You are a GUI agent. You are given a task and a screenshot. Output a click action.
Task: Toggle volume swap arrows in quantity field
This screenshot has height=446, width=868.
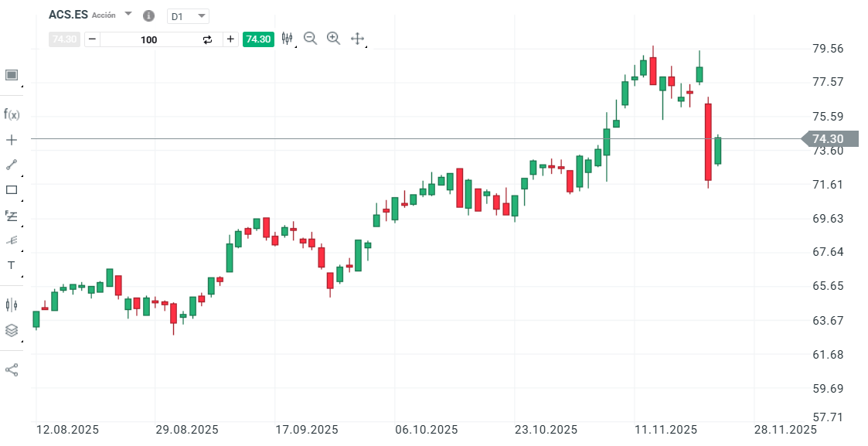pos(207,39)
